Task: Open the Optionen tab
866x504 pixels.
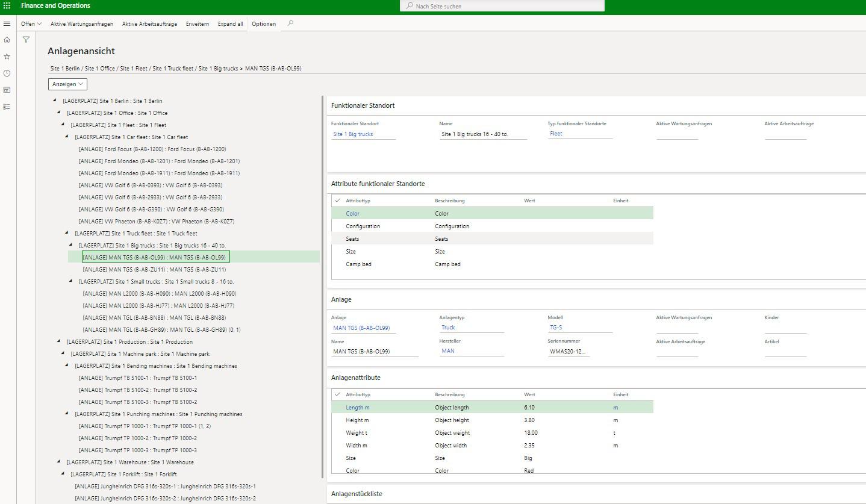Action: pyautogui.click(x=264, y=24)
